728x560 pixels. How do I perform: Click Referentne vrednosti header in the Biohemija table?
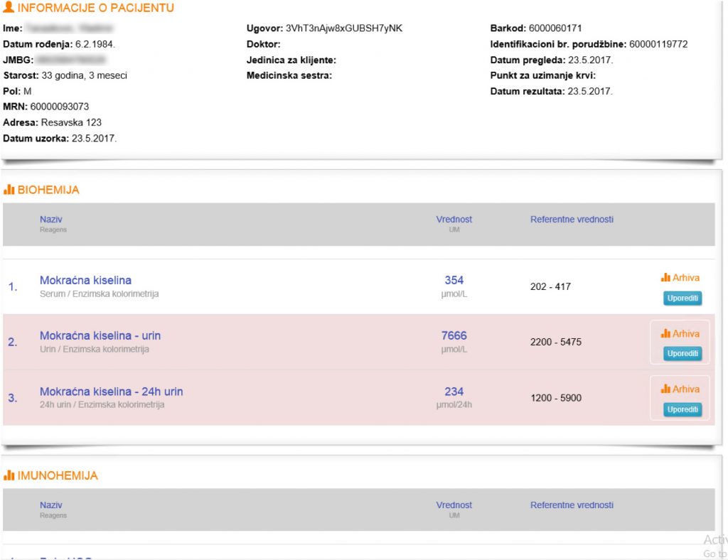pos(572,220)
